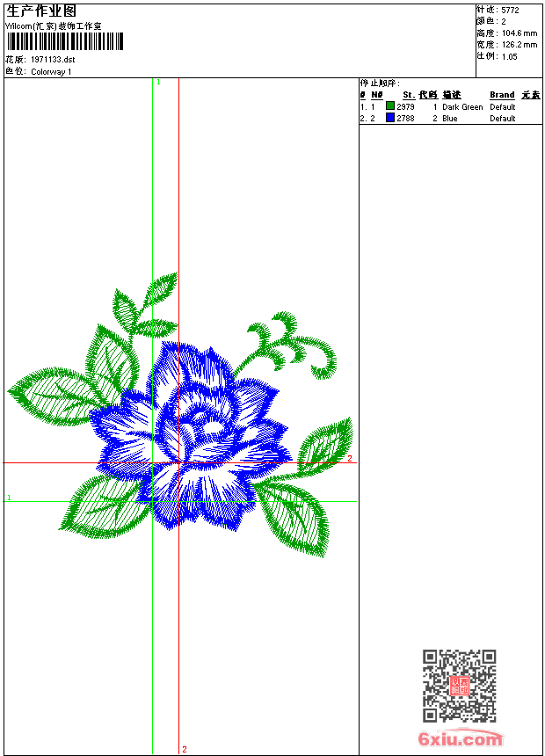Viewport: 545px width, 756px height.
Task: Click the Blue color swatch
Action: pyautogui.click(x=390, y=118)
